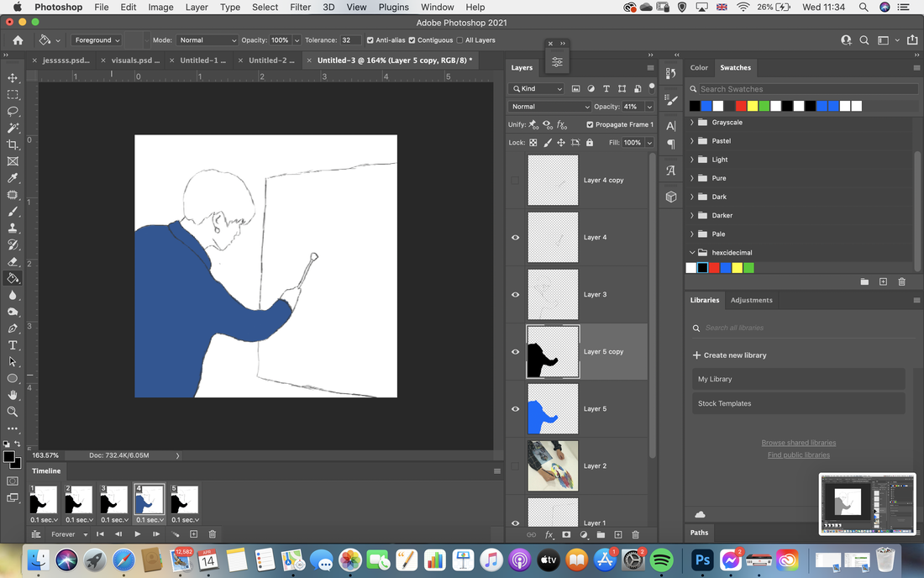
Task: Hide the Layer 5 copy layer
Action: [516, 352]
